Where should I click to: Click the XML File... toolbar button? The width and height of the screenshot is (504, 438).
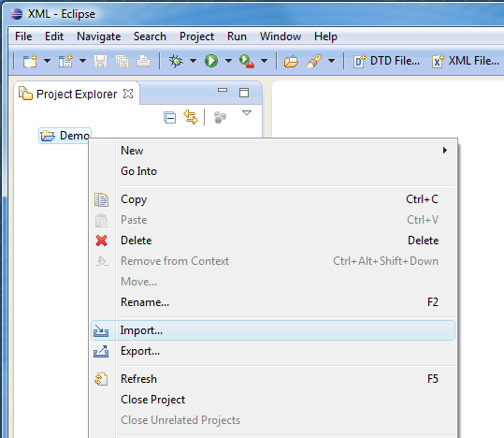(466, 61)
